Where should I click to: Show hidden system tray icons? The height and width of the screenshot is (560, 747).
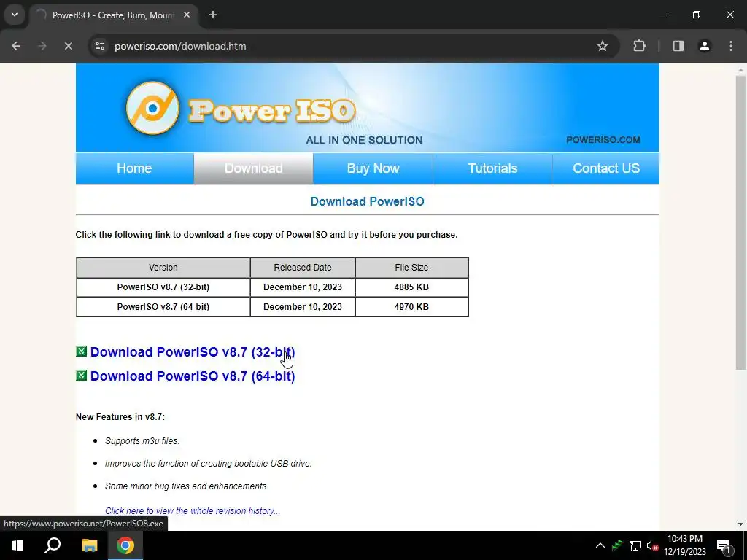coord(600,545)
